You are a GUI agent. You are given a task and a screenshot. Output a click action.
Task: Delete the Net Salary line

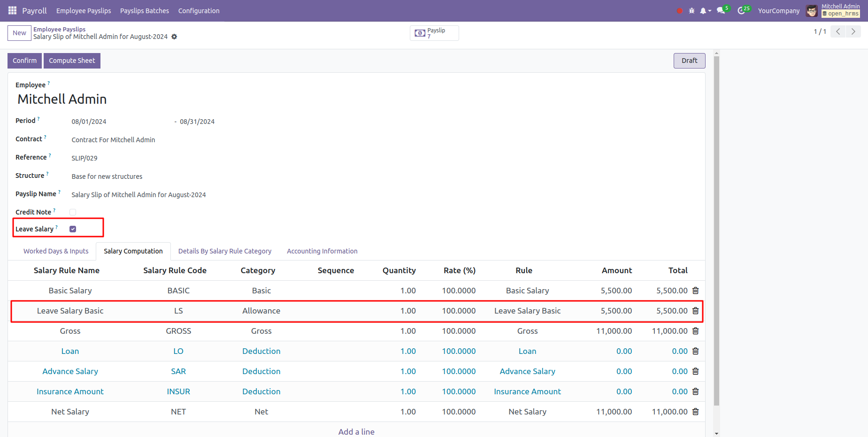[695, 412]
